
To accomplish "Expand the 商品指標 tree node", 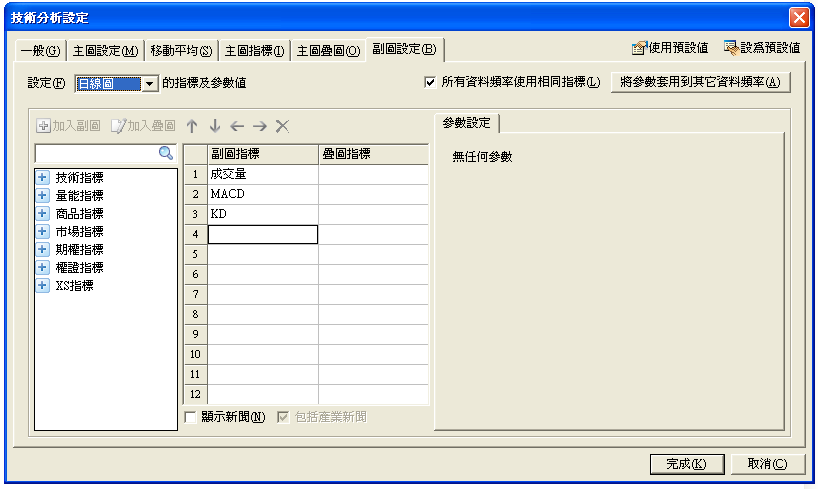I will coord(43,213).
